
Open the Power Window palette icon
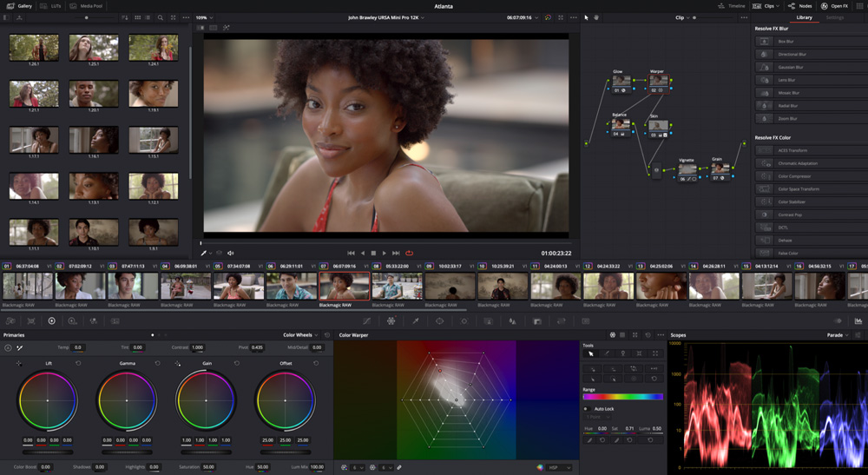[x=439, y=321]
